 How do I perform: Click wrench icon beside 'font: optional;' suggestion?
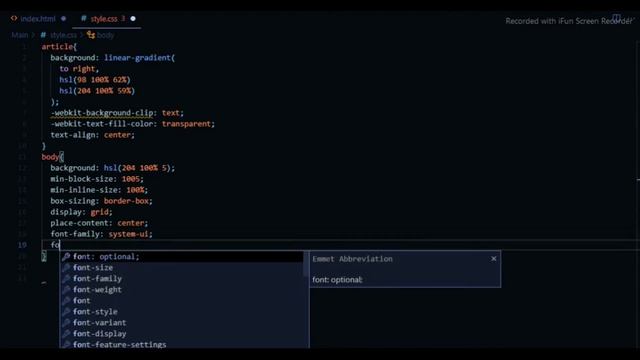(66, 257)
